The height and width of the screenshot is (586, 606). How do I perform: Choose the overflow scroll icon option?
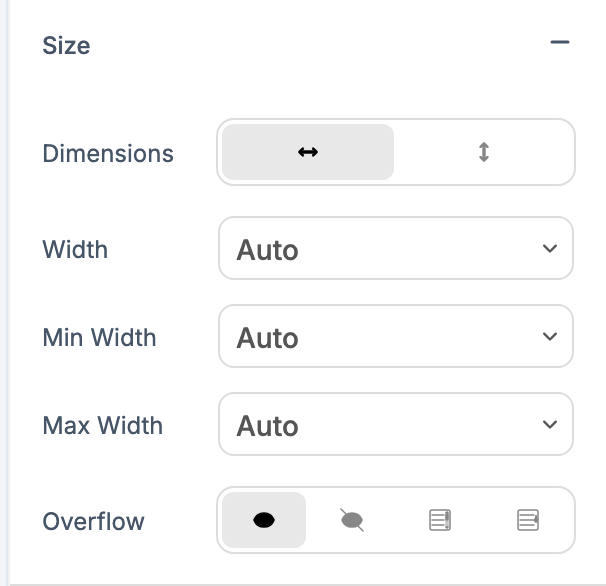click(x=440, y=520)
